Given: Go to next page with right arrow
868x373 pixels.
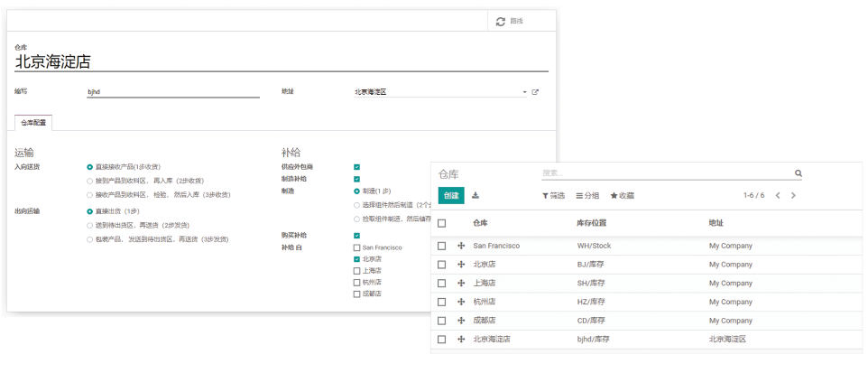Looking at the screenshot, I should coord(793,195).
